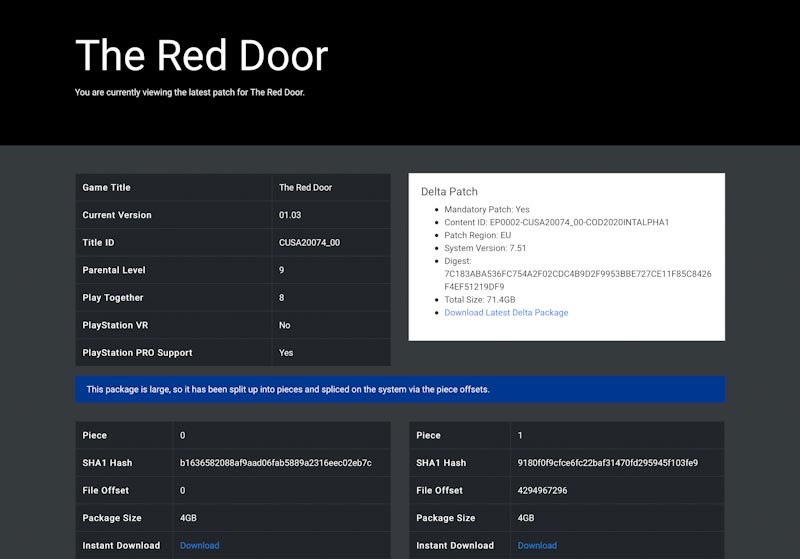Click Download link for piece 0
This screenshot has height=559, width=800.
tap(199, 545)
